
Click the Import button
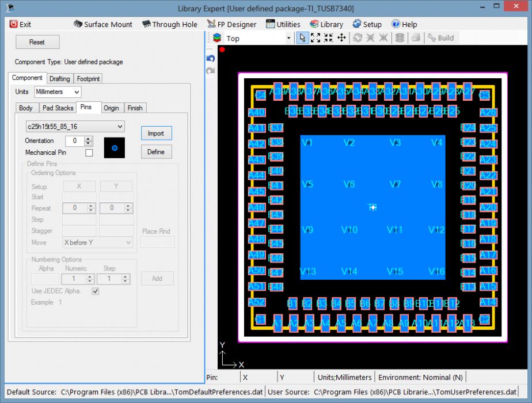click(x=156, y=134)
